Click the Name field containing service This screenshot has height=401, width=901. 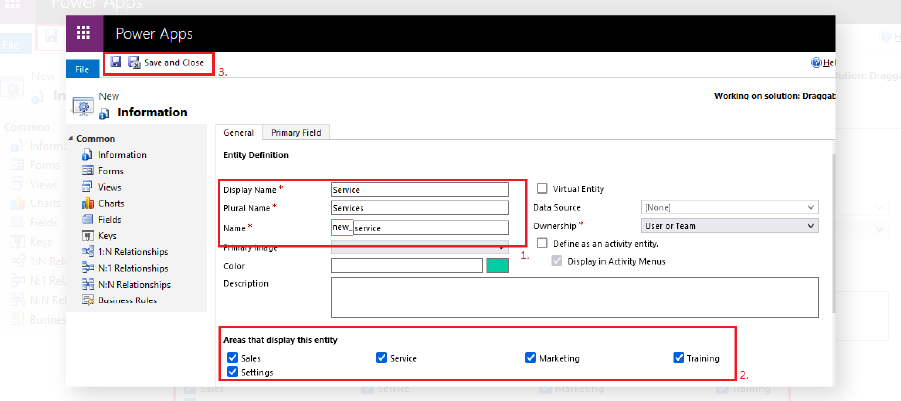pos(431,228)
